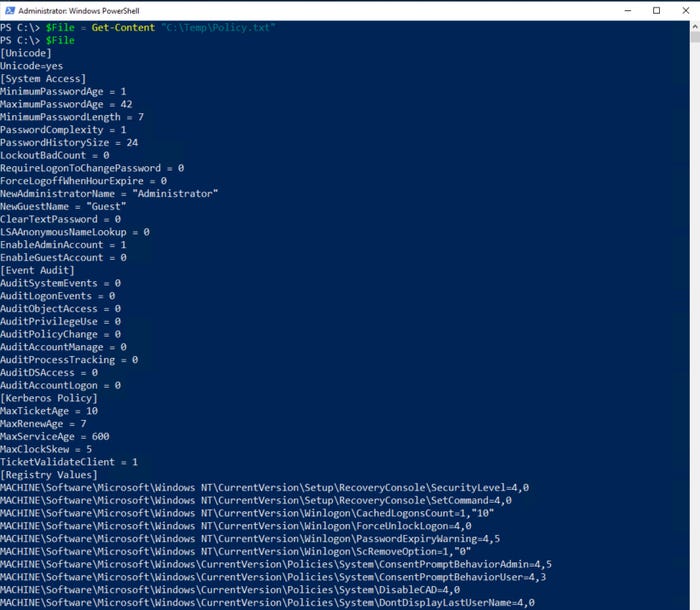
Task: Click the MinimumPasswordAge = 1 line
Action: point(63,92)
